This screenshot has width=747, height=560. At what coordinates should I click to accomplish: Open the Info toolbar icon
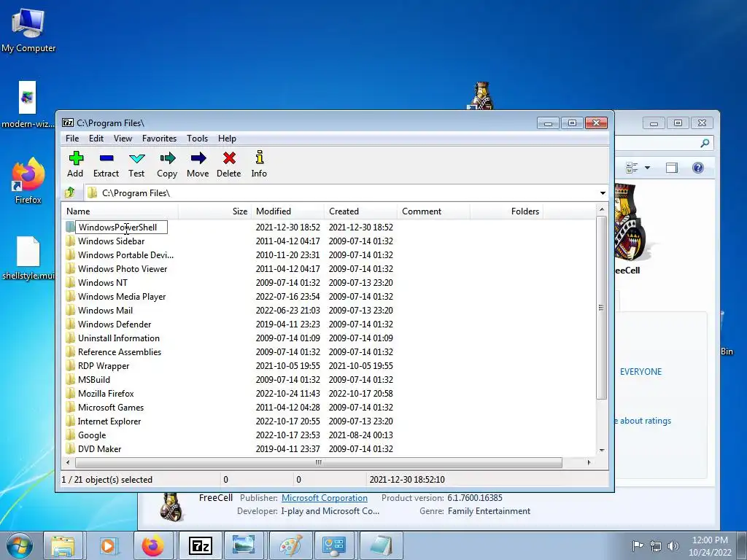[x=259, y=165]
